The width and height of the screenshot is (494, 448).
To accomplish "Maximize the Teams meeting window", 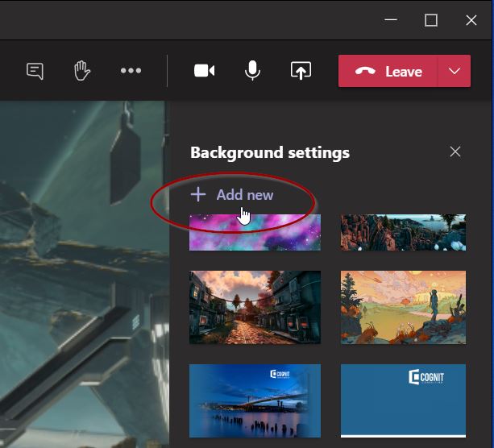I will [431, 20].
